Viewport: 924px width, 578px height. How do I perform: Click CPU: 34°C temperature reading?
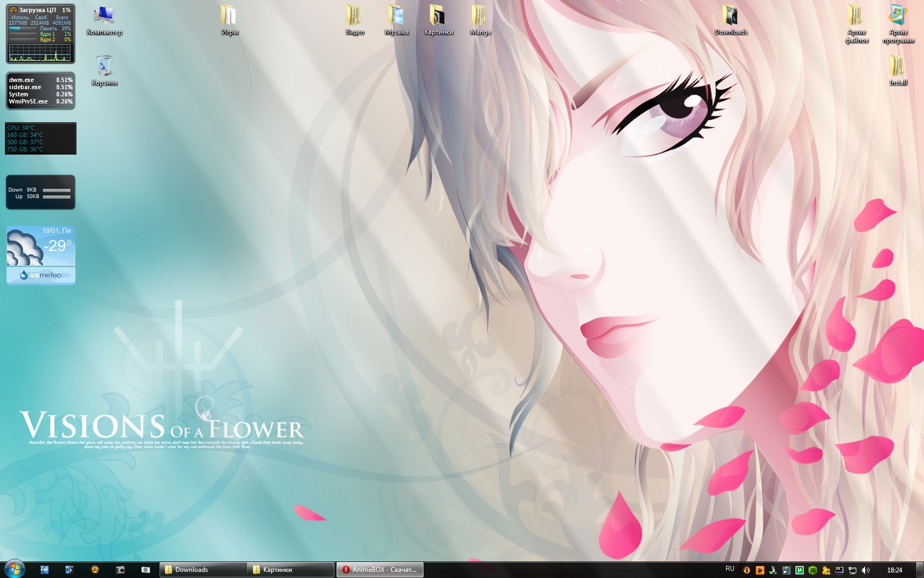(x=21, y=128)
